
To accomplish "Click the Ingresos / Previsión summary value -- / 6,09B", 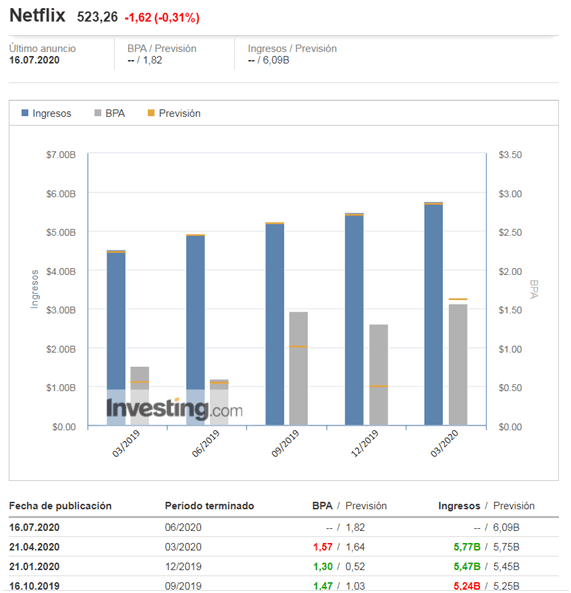I will pyautogui.click(x=268, y=60).
